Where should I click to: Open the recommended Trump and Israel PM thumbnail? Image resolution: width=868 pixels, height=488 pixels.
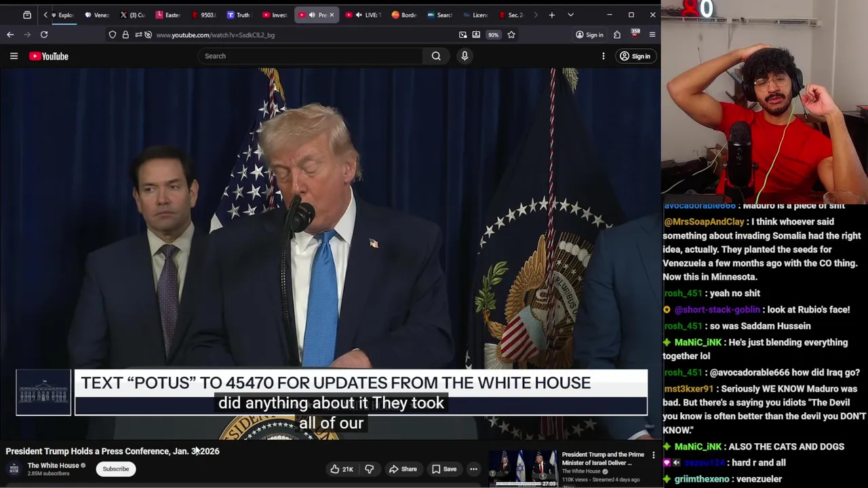(x=523, y=468)
